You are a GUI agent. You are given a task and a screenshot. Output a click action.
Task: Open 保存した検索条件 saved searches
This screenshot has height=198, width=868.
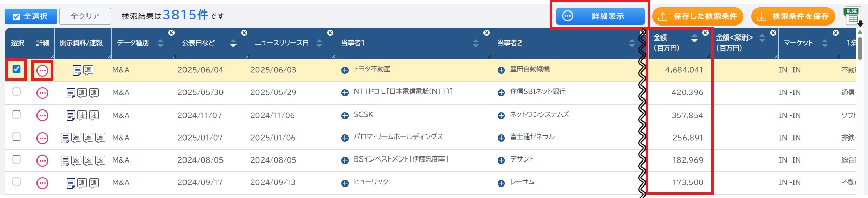[x=698, y=16]
